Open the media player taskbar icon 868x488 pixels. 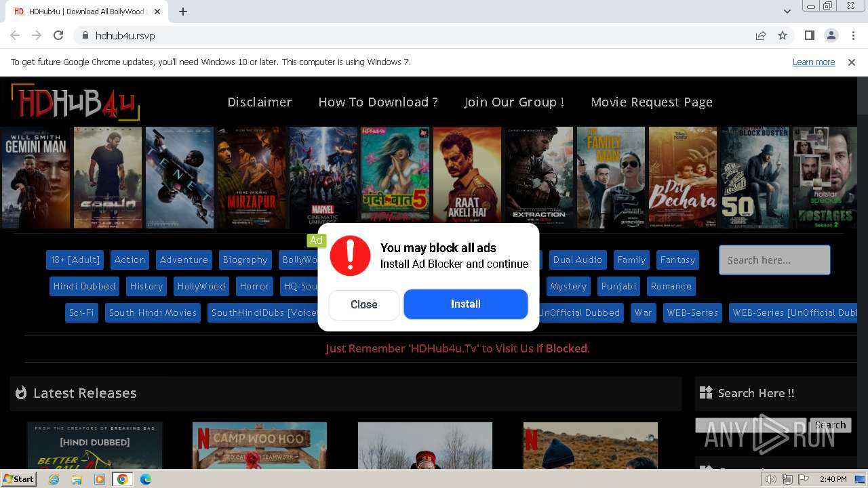coord(100,479)
